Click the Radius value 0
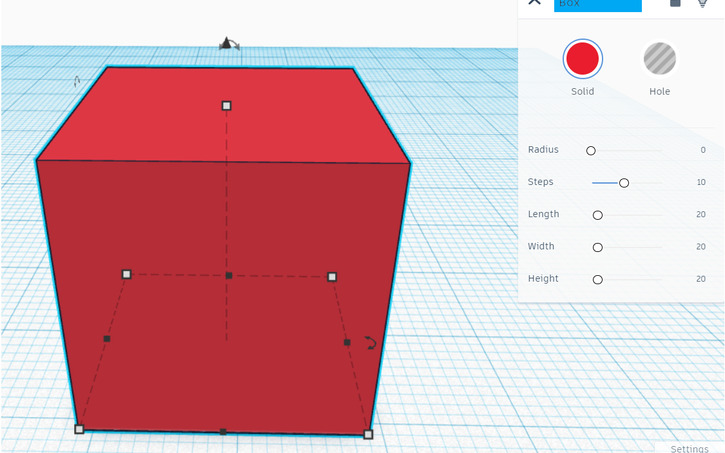The height and width of the screenshot is (453, 725). coord(703,150)
